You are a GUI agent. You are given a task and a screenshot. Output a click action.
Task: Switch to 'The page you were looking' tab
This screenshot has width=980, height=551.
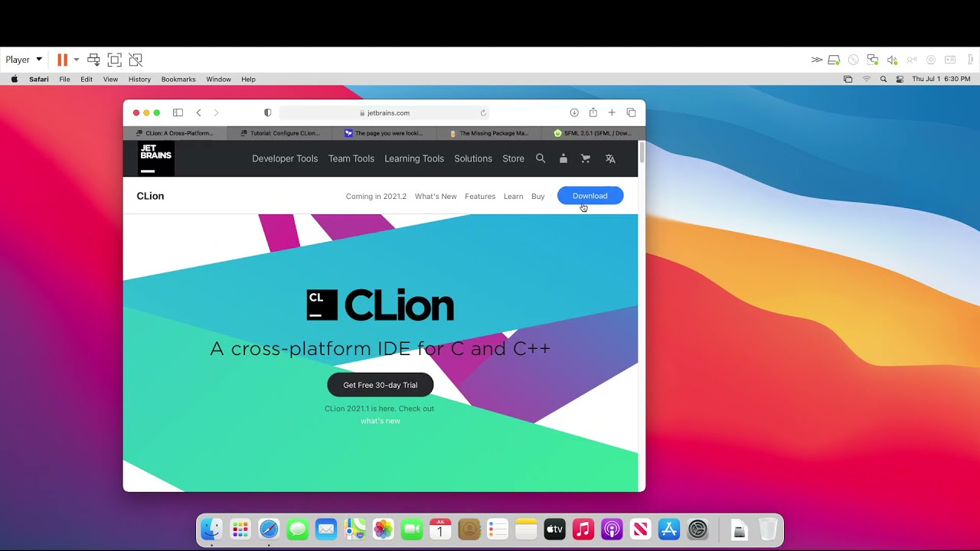(384, 133)
